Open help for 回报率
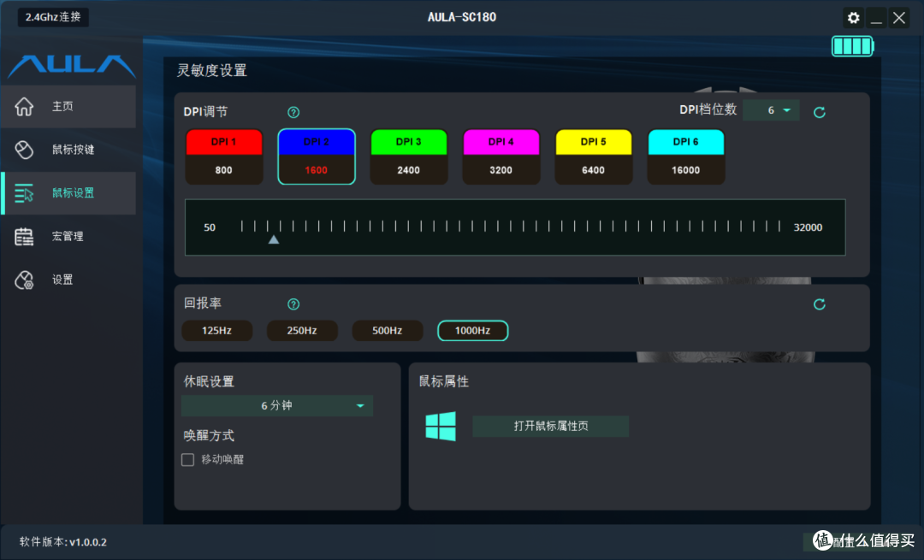 coord(293,304)
